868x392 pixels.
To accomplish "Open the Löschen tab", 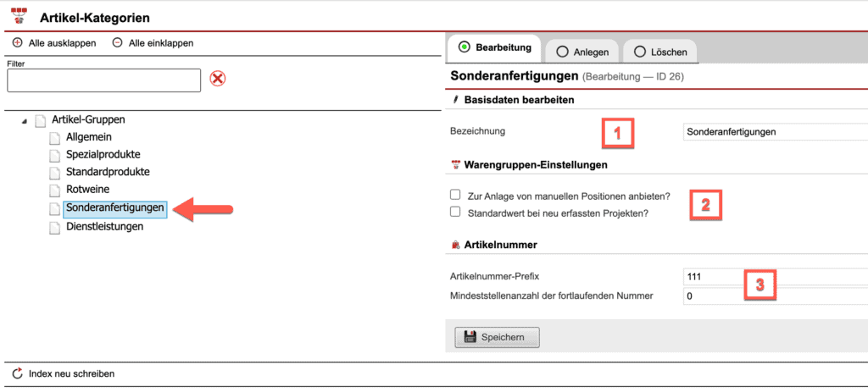I will coord(659,52).
